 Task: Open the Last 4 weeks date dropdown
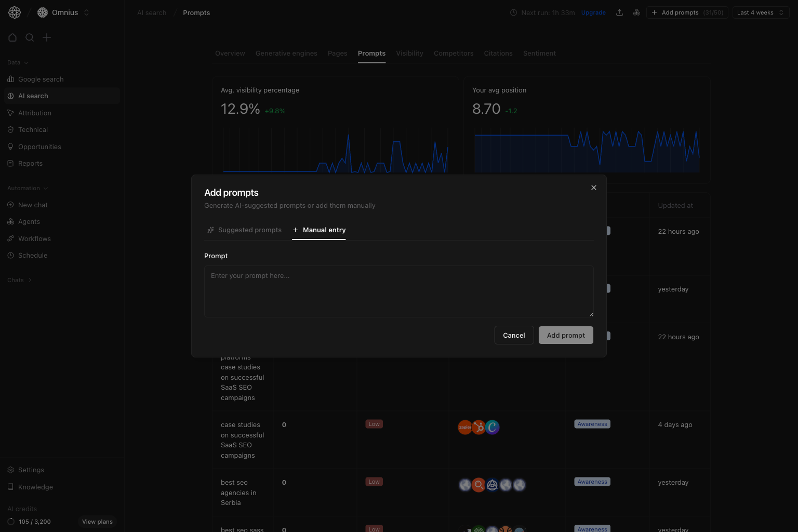coord(761,12)
